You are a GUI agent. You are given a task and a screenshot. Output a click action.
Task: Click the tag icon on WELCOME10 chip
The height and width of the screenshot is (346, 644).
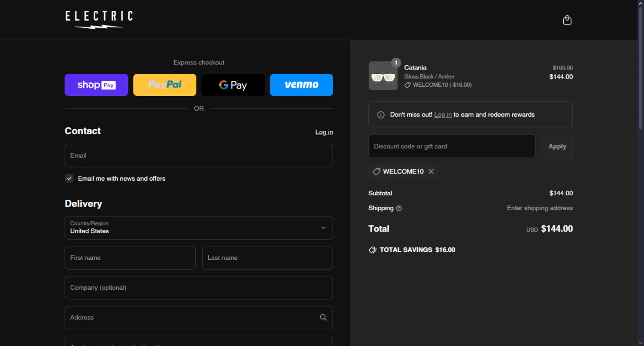point(377,172)
